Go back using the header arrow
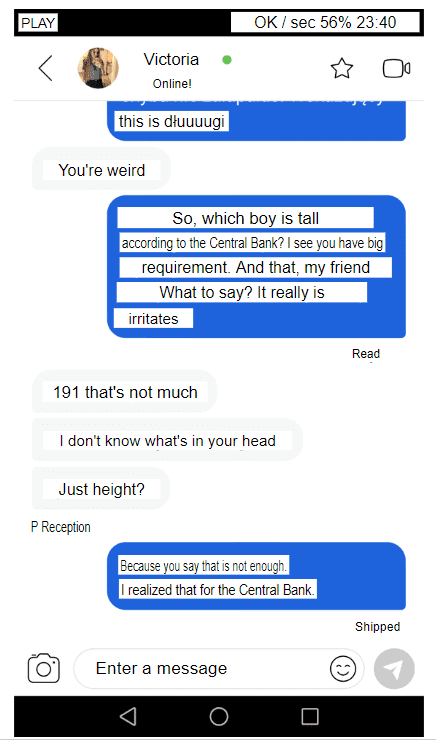The width and height of the screenshot is (436, 750). [45, 68]
